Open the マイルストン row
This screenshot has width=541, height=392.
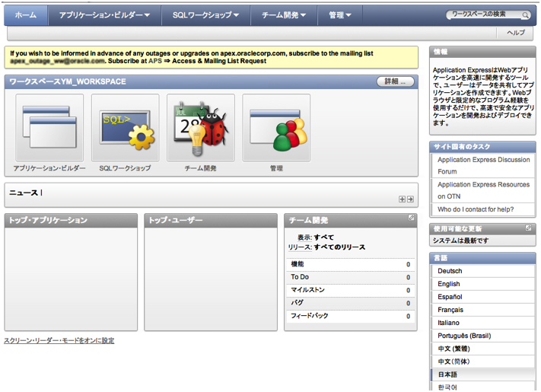[x=351, y=290]
